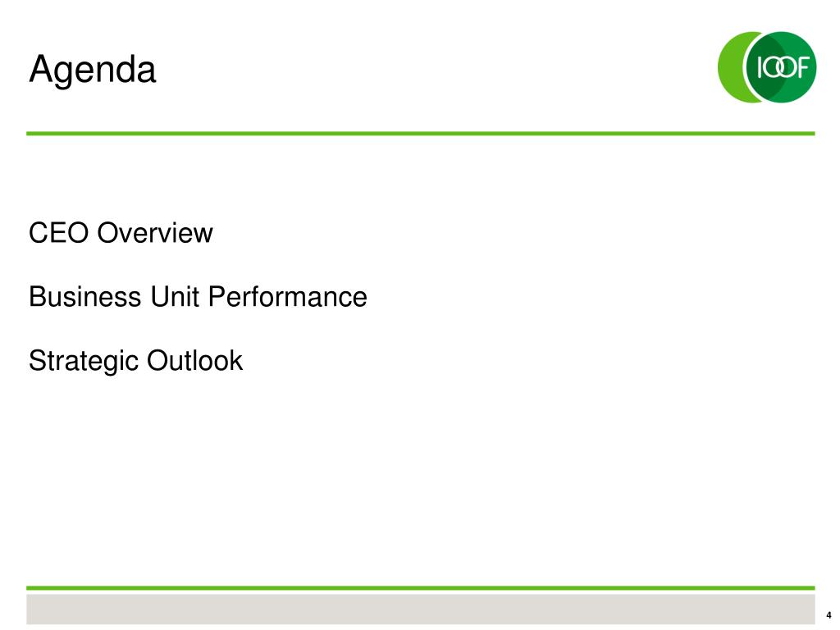Select the Agenda slide title
840x630 pixels.
pyautogui.click(x=92, y=70)
